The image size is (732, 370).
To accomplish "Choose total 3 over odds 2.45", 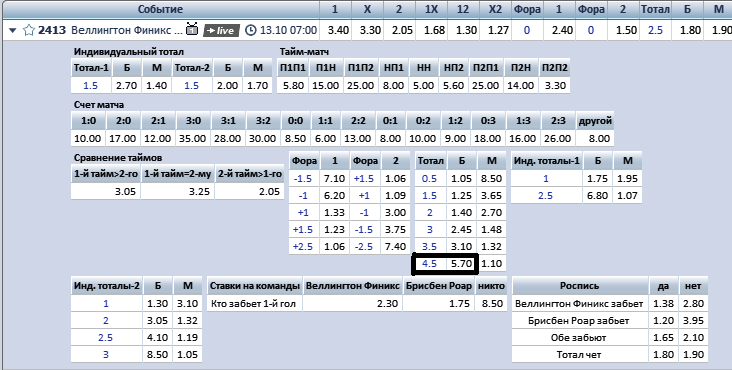I will tap(462, 230).
